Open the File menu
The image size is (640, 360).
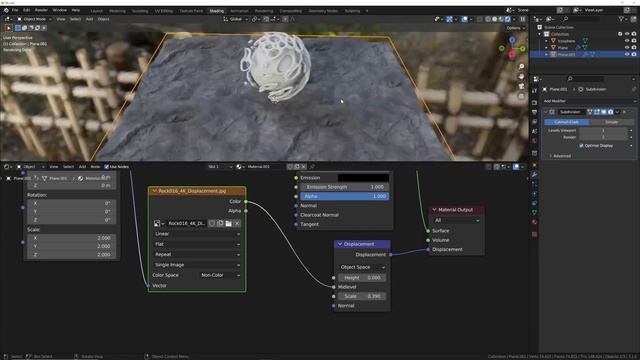tap(15, 10)
